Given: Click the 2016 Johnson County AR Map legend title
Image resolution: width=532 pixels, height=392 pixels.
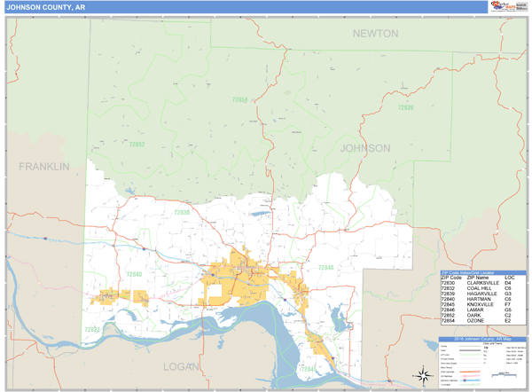Looking at the screenshot, I should point(482,339).
